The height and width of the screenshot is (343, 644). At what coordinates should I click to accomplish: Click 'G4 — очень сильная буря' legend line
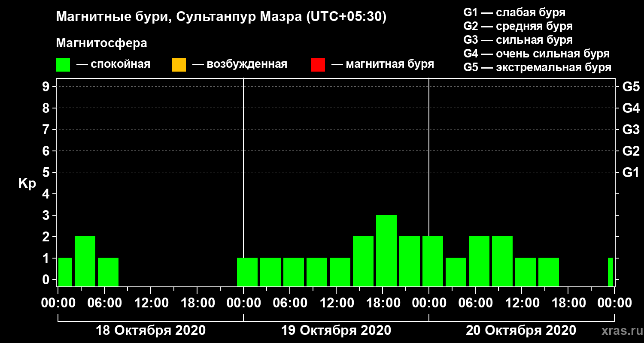[536, 54]
